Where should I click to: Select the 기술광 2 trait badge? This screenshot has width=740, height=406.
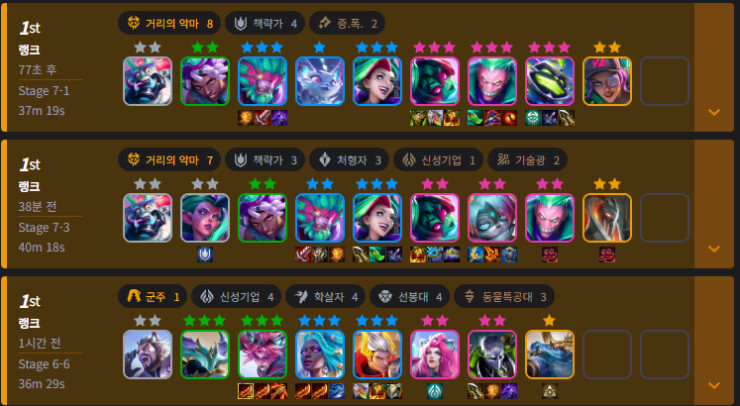[527, 160]
